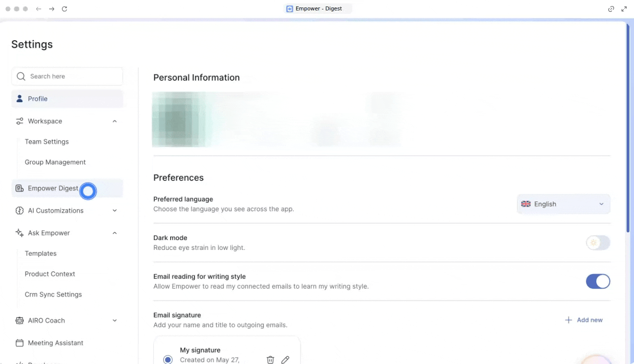634x364 pixels.
Task: Click the AIRO Coach robot icon
Action: point(20,320)
